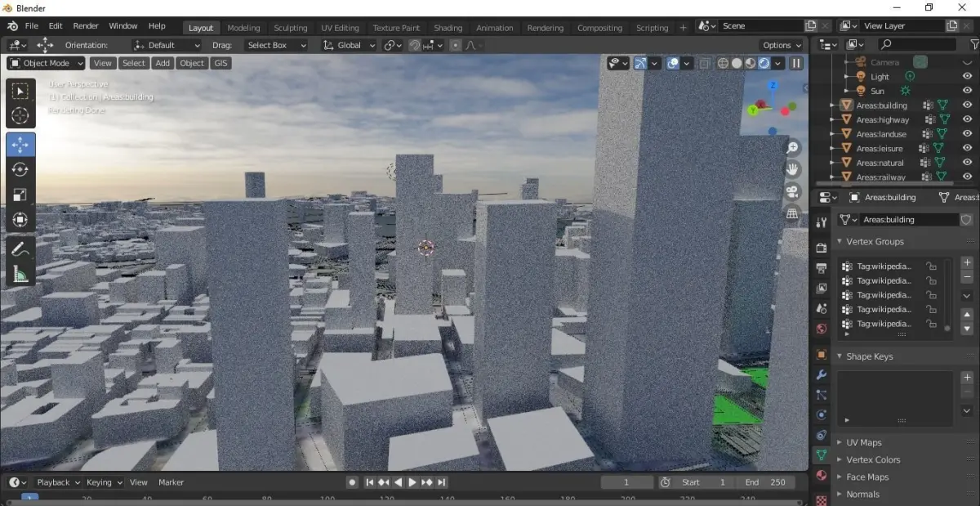Click the viewport zoom magnifier icon
980x506 pixels.
[792, 147]
